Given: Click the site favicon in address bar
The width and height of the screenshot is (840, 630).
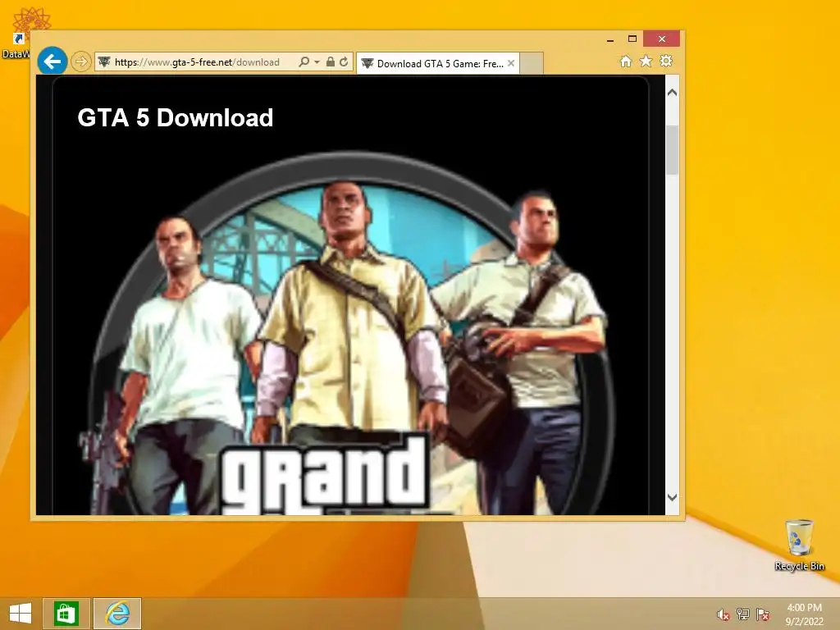Looking at the screenshot, I should click(104, 62).
